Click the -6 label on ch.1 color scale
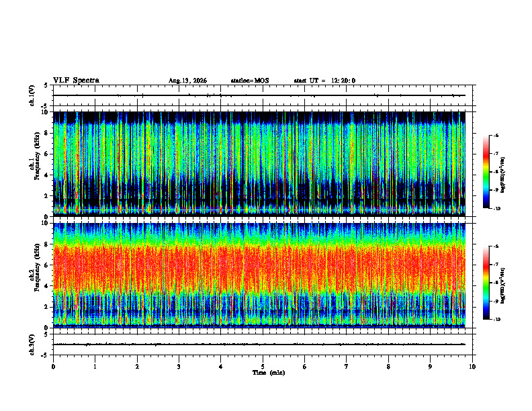 (x=496, y=135)
